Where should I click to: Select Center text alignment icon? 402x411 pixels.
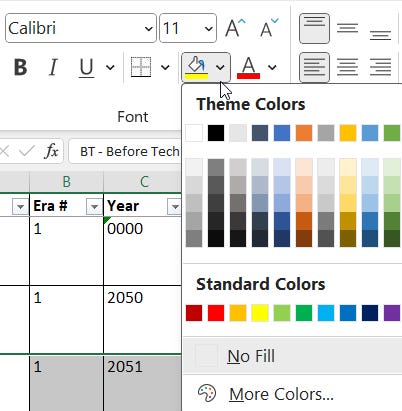click(347, 67)
